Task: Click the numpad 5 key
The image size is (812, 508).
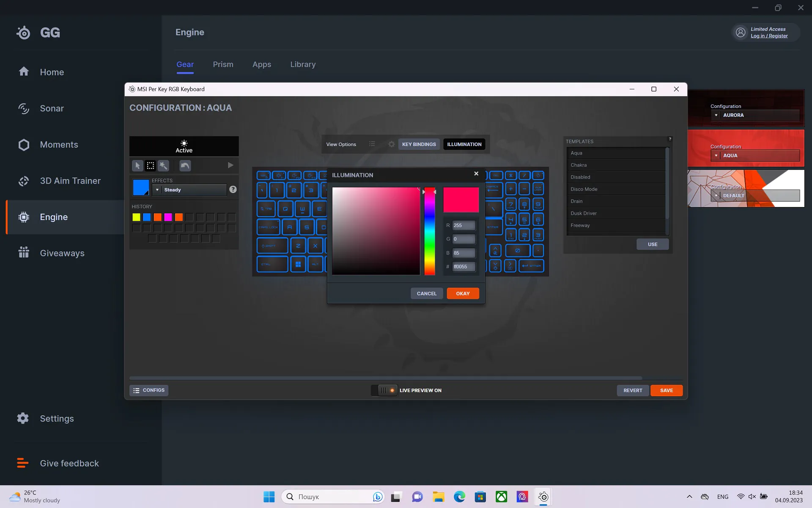Action: click(524, 220)
